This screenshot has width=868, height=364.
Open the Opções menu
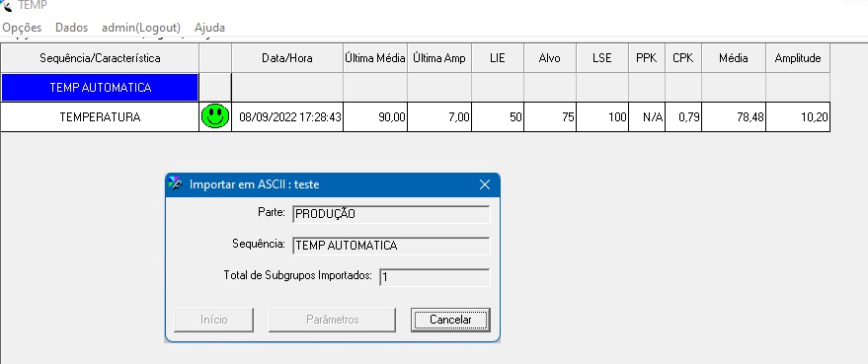click(22, 27)
